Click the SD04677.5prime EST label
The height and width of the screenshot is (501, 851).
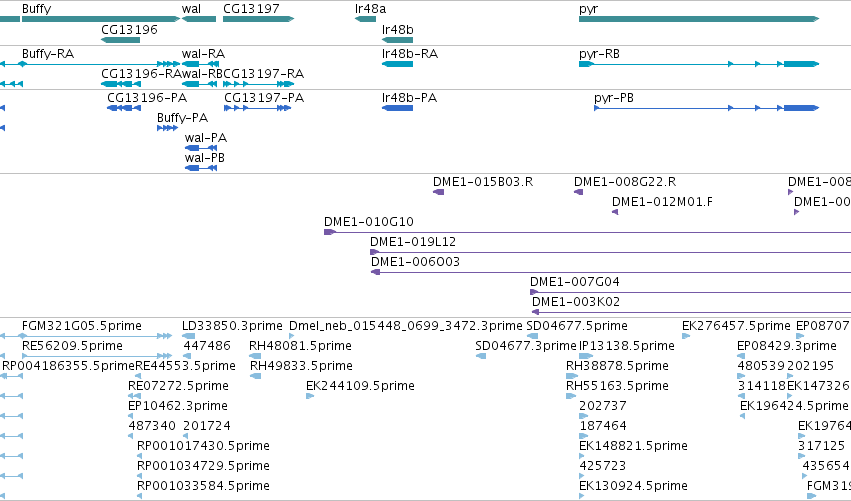(577, 326)
